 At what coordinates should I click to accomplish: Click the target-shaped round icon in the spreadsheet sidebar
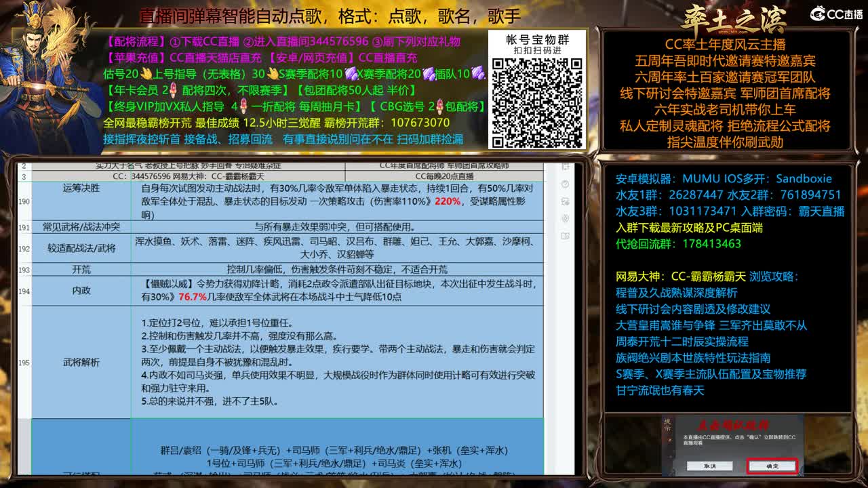coord(565,218)
